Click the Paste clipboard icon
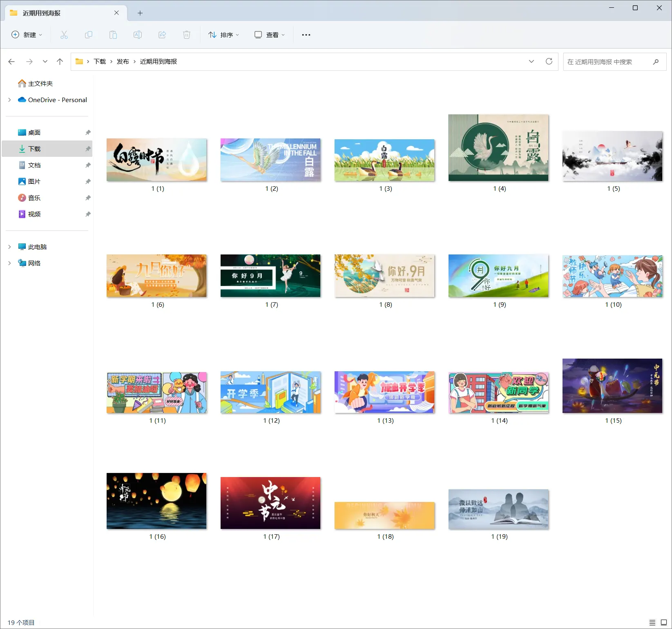 (113, 35)
